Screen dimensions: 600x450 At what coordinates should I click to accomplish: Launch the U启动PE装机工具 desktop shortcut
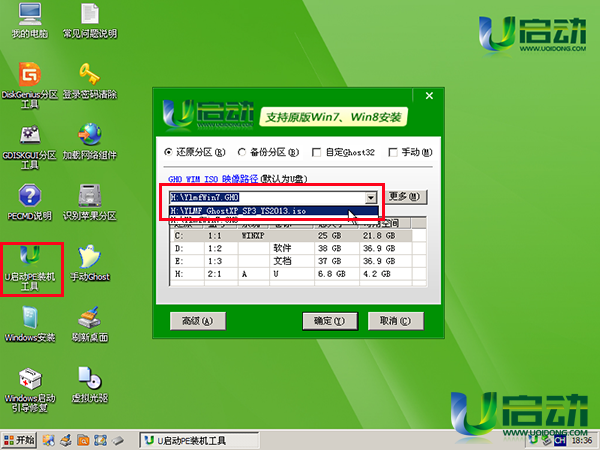[30, 258]
